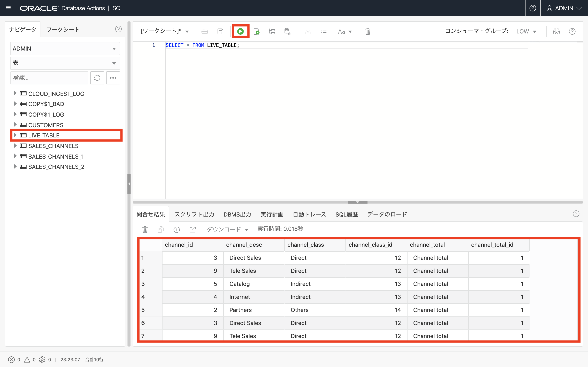588x367 pixels.
Task: Click the Autotrace toolbar icon
Action: [x=287, y=31]
